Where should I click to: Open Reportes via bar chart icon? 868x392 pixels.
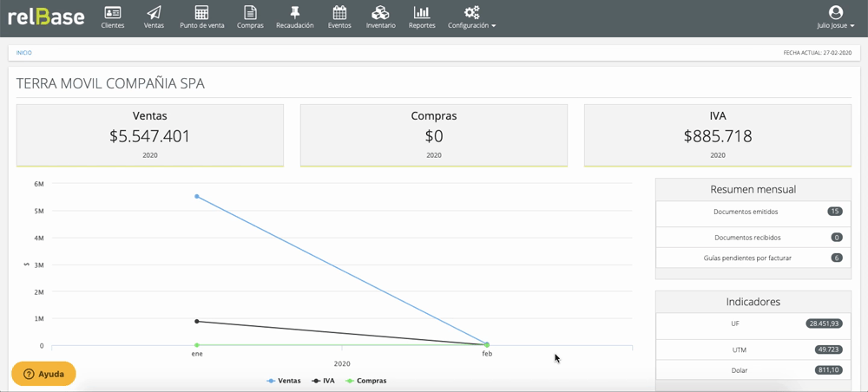tap(422, 17)
